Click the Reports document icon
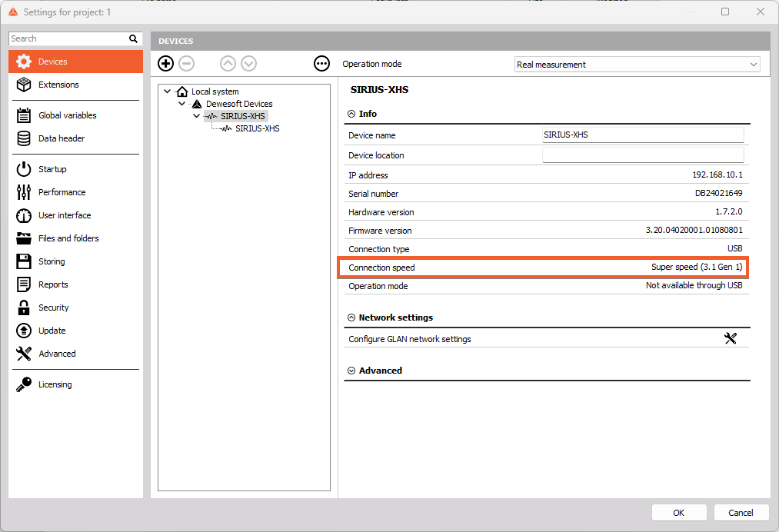The height and width of the screenshot is (532, 779). [x=24, y=284]
